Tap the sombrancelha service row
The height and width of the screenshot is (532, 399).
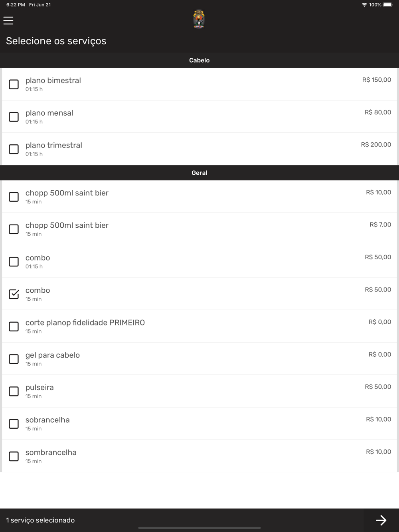199,456
